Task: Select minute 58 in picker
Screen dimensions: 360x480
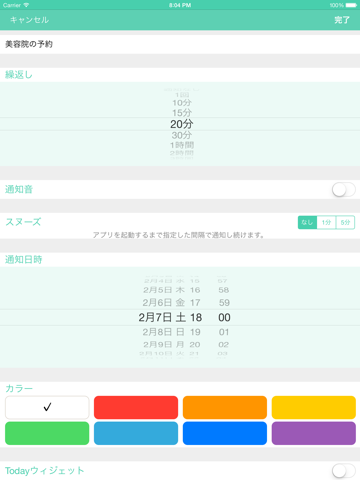Action: (x=224, y=290)
